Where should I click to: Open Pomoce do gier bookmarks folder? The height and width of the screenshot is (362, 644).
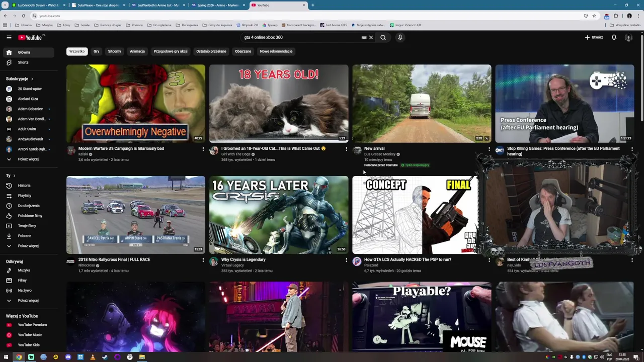pyautogui.click(x=108, y=25)
